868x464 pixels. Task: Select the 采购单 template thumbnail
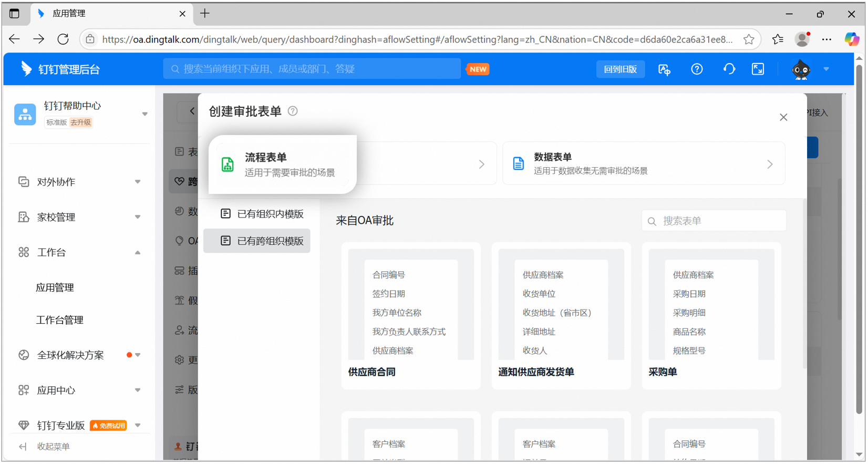[x=711, y=304]
